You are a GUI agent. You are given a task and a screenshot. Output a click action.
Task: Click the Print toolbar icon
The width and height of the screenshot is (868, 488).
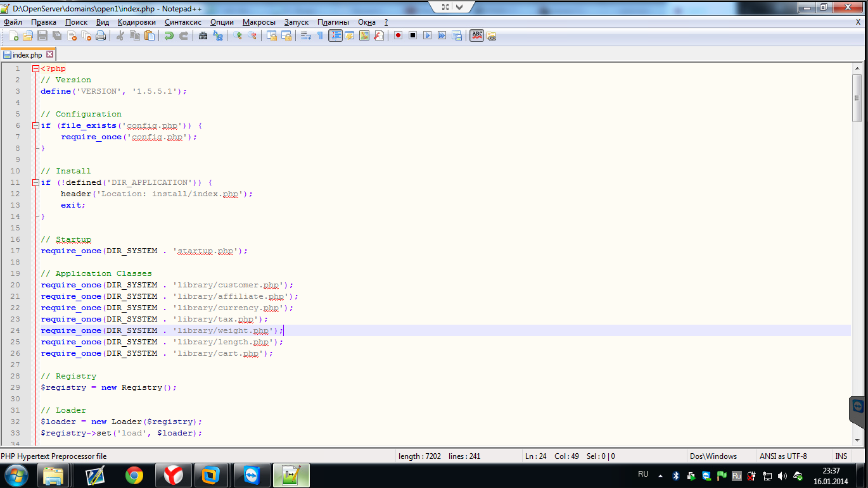101,36
